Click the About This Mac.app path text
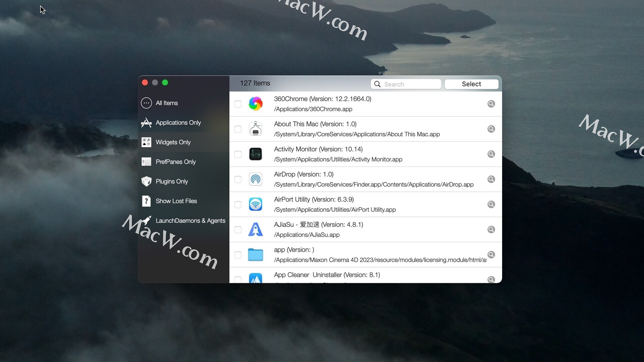This screenshot has width=644, height=362. point(357,134)
